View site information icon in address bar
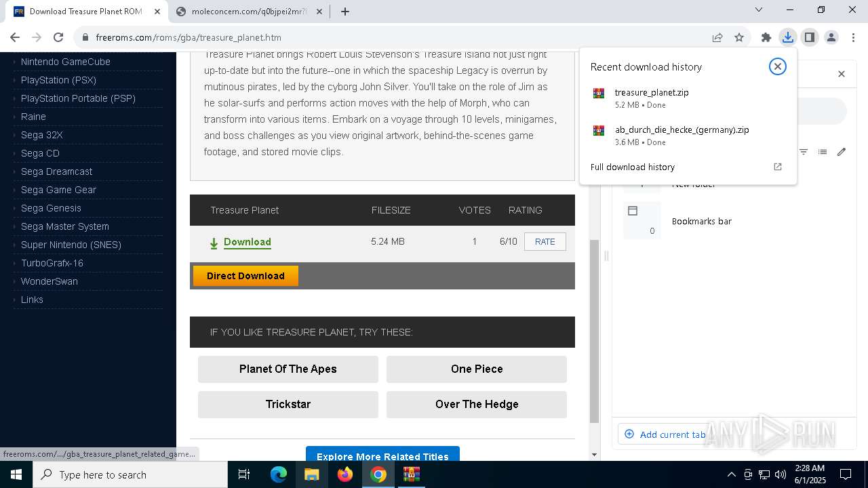The width and height of the screenshot is (868, 488). (x=85, y=37)
